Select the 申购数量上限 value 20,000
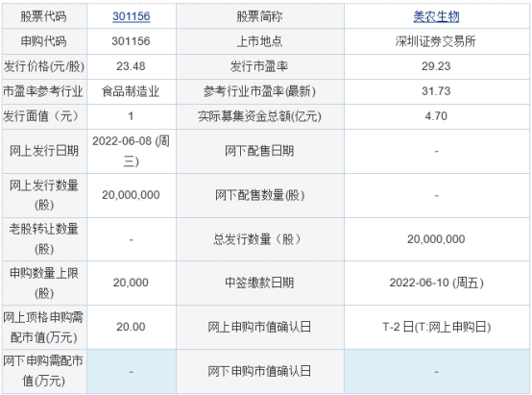 (x=132, y=283)
